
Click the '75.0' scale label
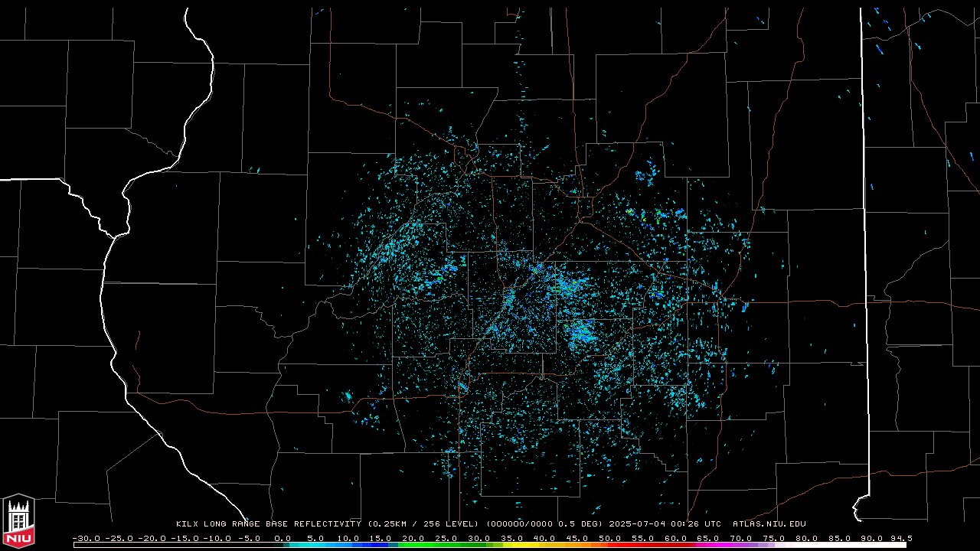(x=773, y=539)
